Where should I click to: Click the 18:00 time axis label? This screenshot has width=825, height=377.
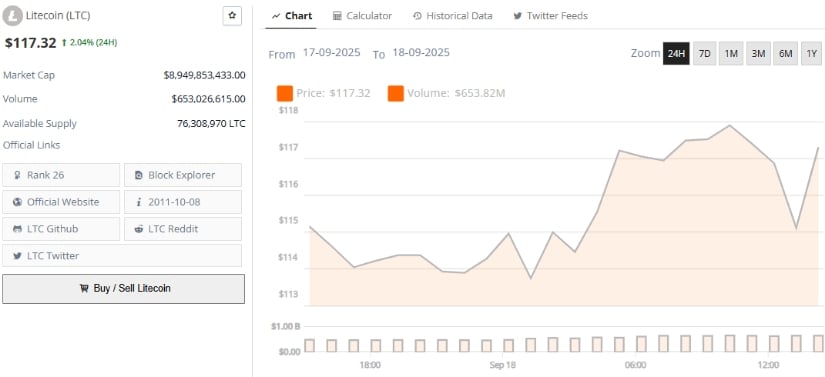(370, 365)
